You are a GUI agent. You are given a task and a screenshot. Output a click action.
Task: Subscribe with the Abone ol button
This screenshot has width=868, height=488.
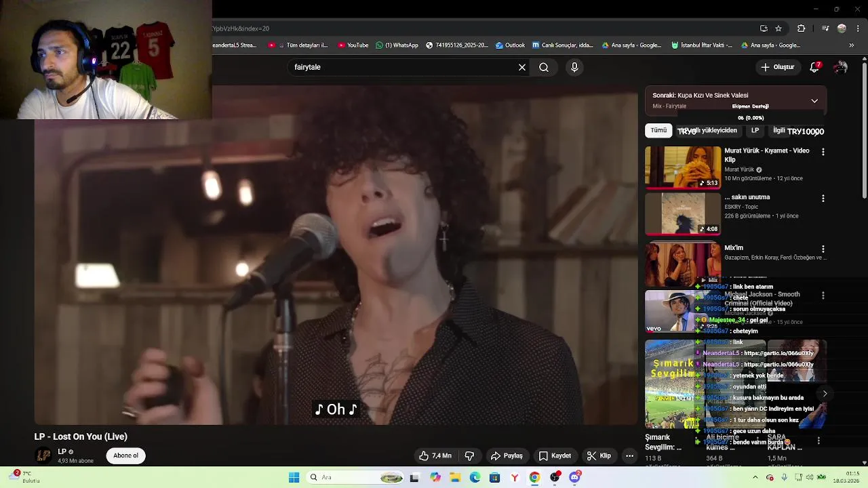coord(125,455)
